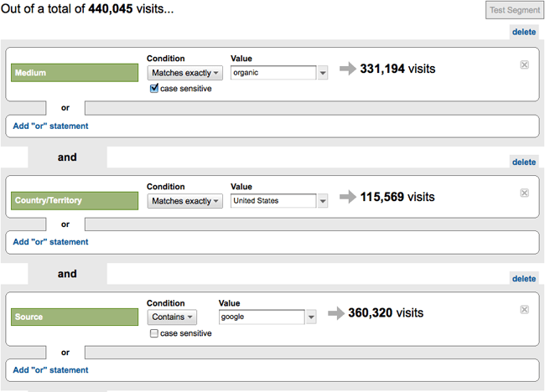
Task: Click the Test Segment button
Action: (x=513, y=10)
